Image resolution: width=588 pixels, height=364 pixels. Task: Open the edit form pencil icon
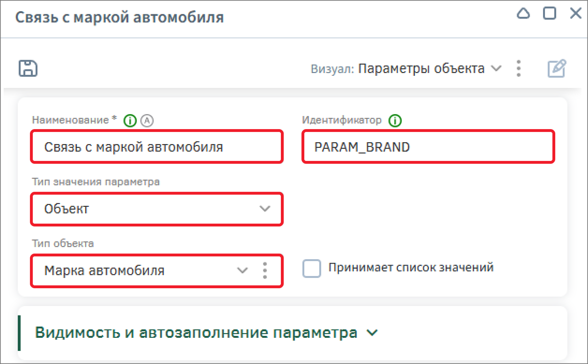click(x=557, y=69)
